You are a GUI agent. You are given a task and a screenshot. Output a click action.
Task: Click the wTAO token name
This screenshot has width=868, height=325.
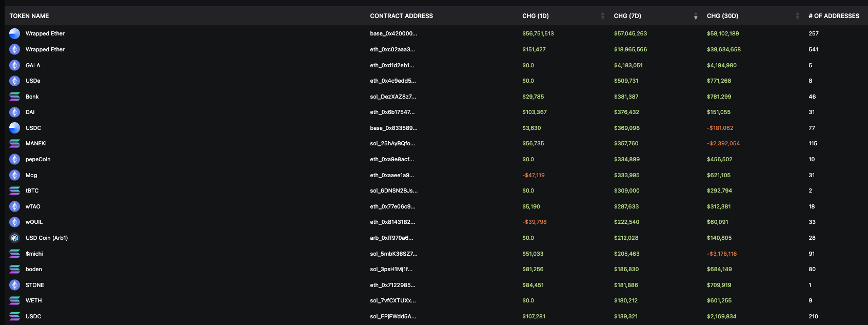33,206
